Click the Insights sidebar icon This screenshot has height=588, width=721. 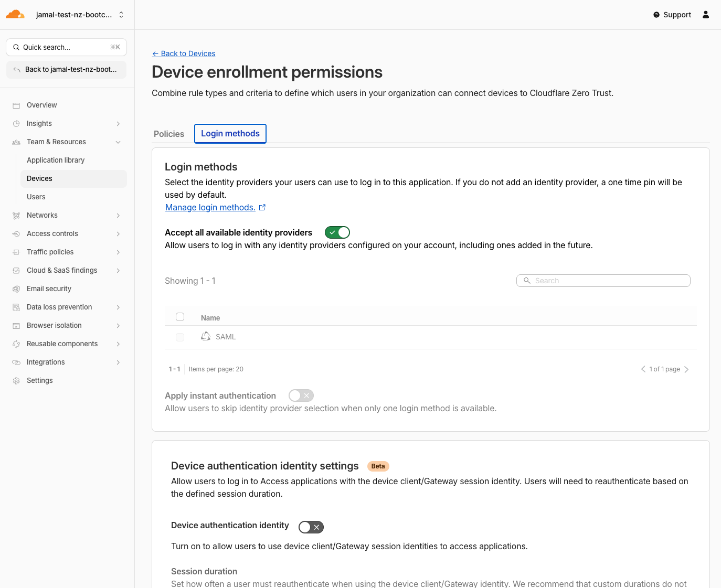tap(16, 124)
